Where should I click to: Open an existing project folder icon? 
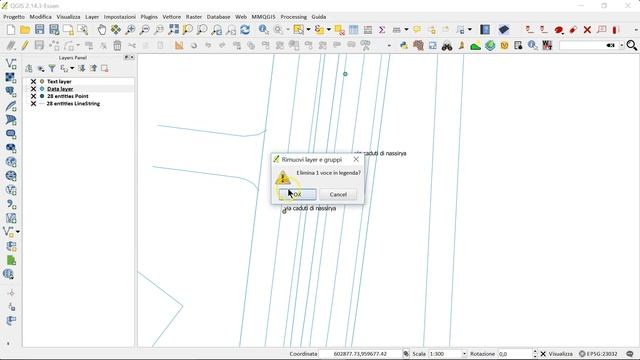tap(25, 29)
